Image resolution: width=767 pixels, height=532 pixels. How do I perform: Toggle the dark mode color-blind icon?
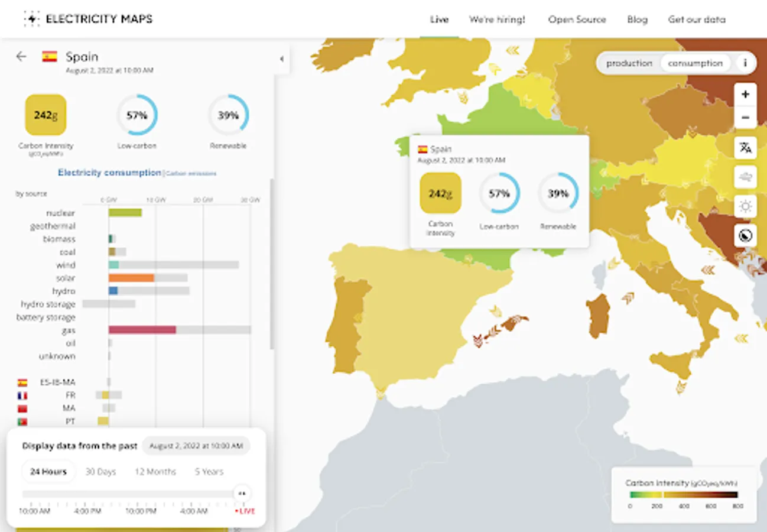tap(745, 236)
